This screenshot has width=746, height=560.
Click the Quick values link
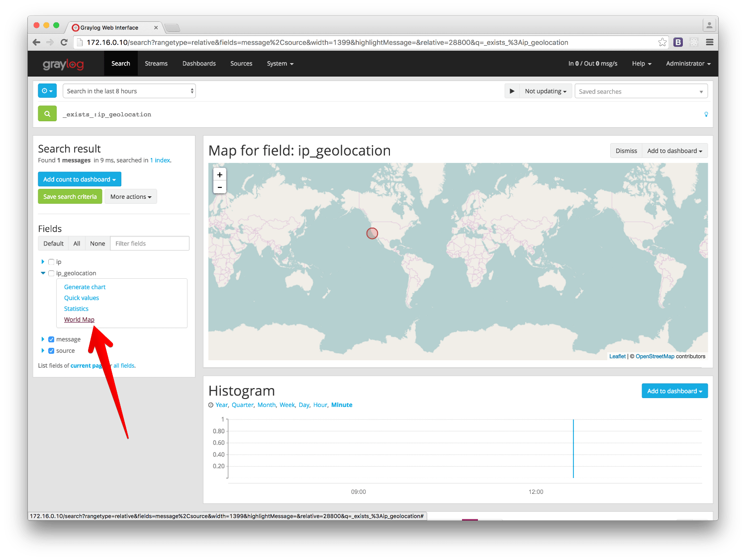point(82,298)
